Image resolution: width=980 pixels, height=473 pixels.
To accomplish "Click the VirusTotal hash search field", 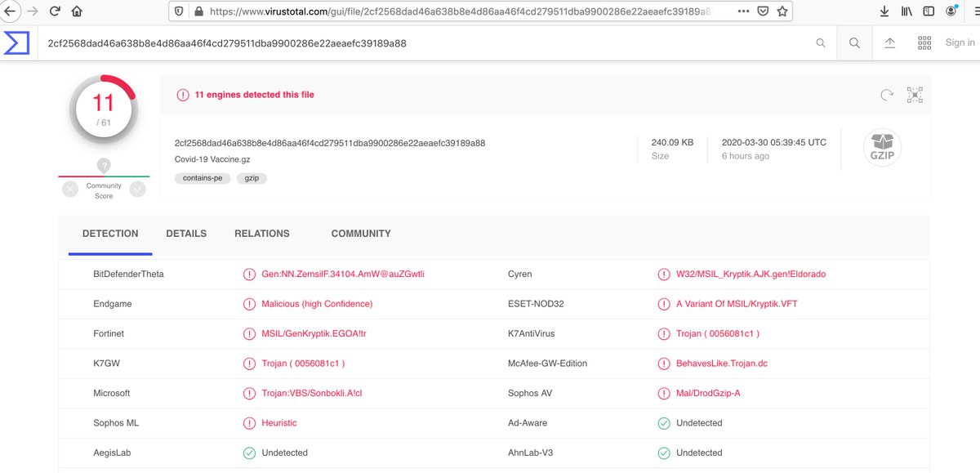I will pyautogui.click(x=425, y=43).
